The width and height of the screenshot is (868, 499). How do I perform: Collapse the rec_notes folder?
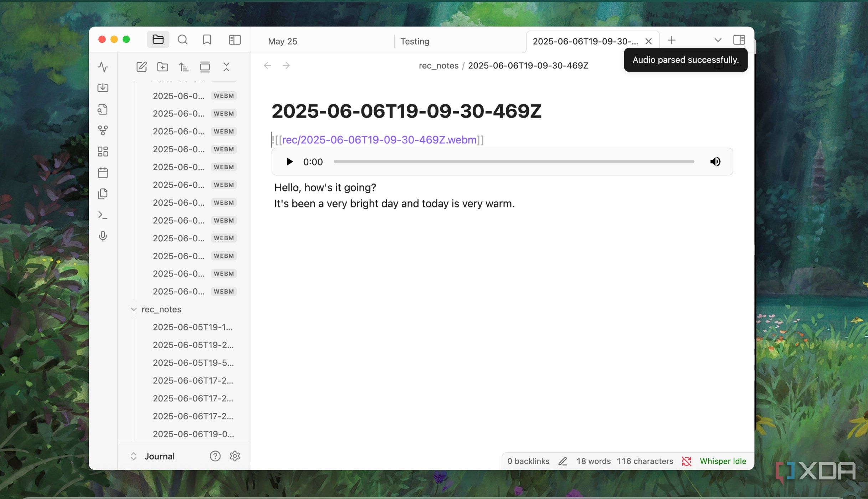click(134, 309)
